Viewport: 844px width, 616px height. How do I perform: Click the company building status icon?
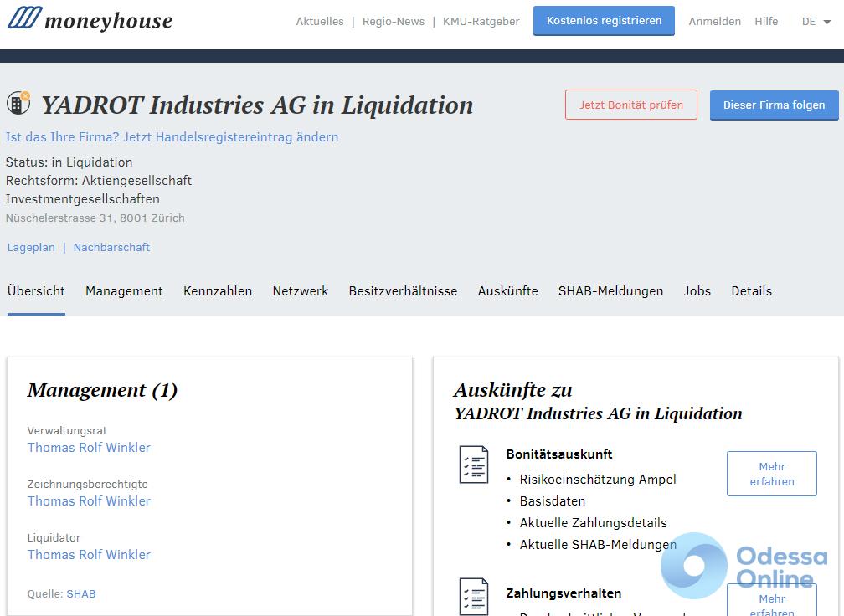click(18, 104)
